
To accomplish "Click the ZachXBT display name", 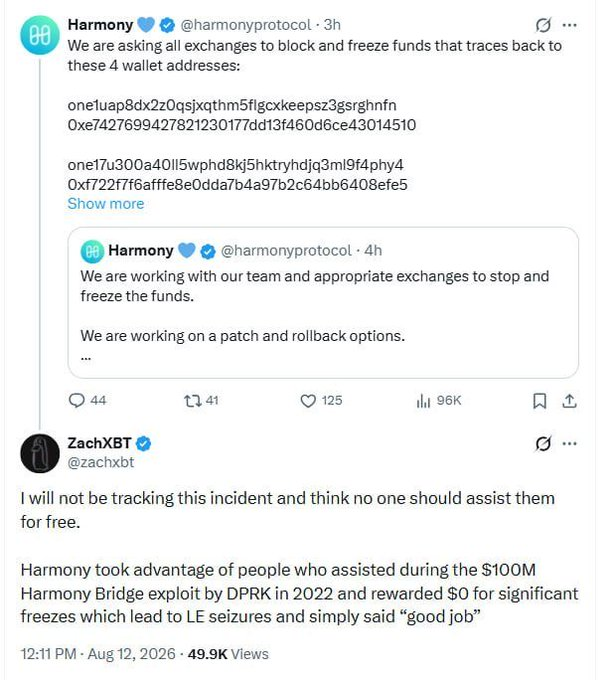I will [x=99, y=443].
